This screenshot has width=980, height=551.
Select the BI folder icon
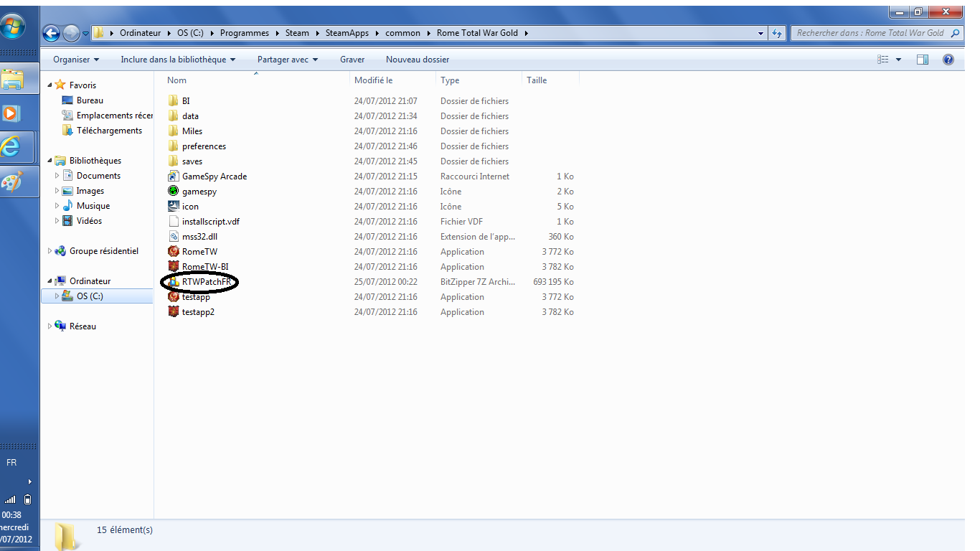click(173, 101)
